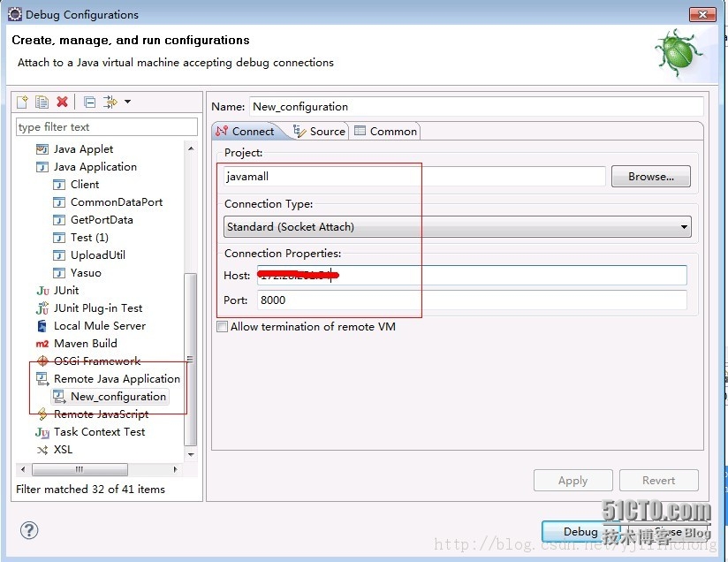Click the Host input field
728x562 pixels.
click(x=472, y=276)
